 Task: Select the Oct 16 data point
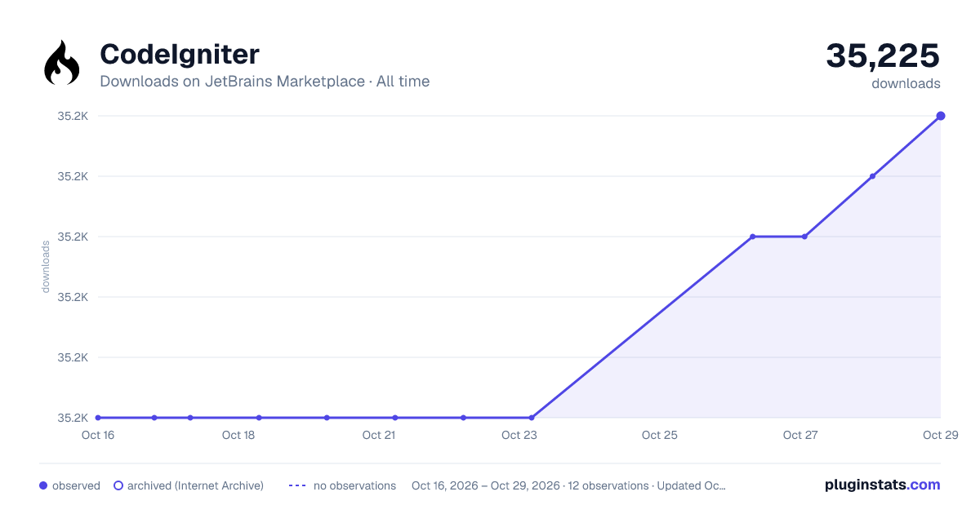(98, 418)
